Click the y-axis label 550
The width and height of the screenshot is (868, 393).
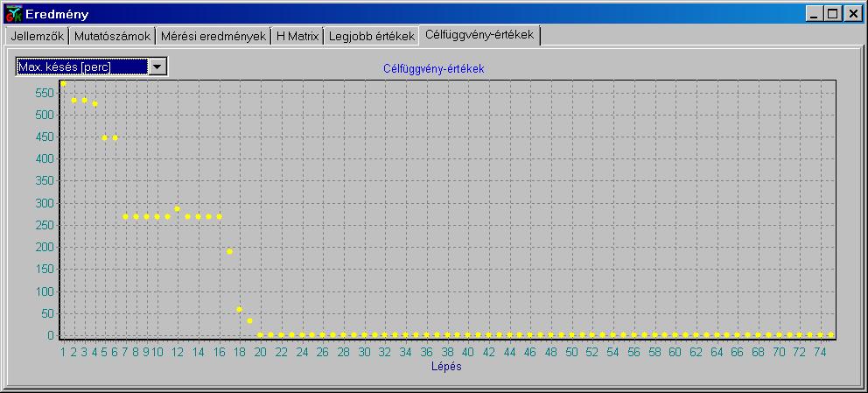45,93
